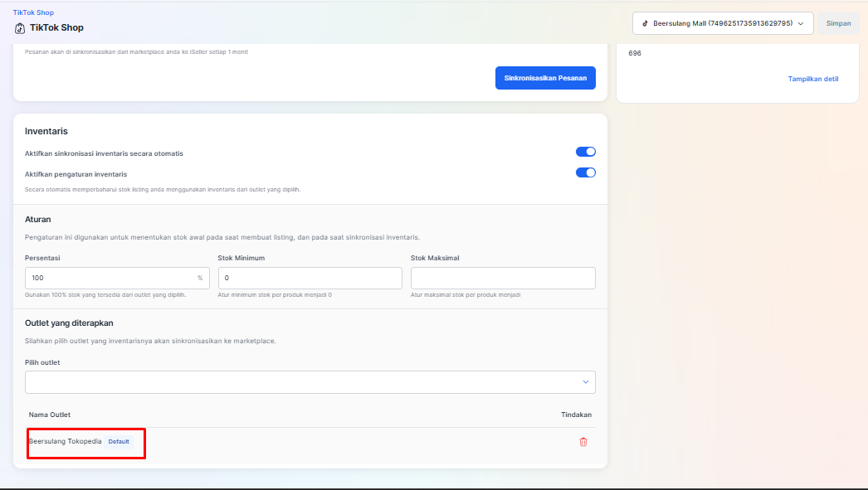Go to the TikTok Shop breadcrumb link
868x490 pixels.
click(x=34, y=12)
